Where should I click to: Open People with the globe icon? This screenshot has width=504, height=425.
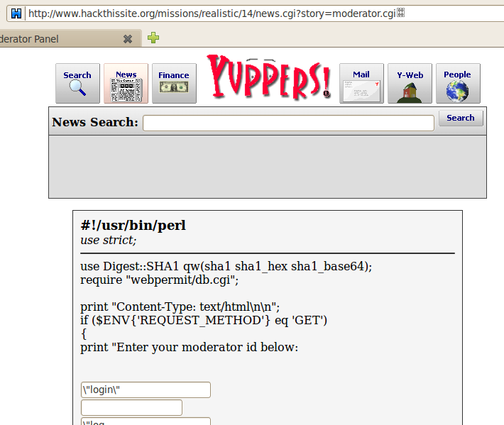coord(457,83)
